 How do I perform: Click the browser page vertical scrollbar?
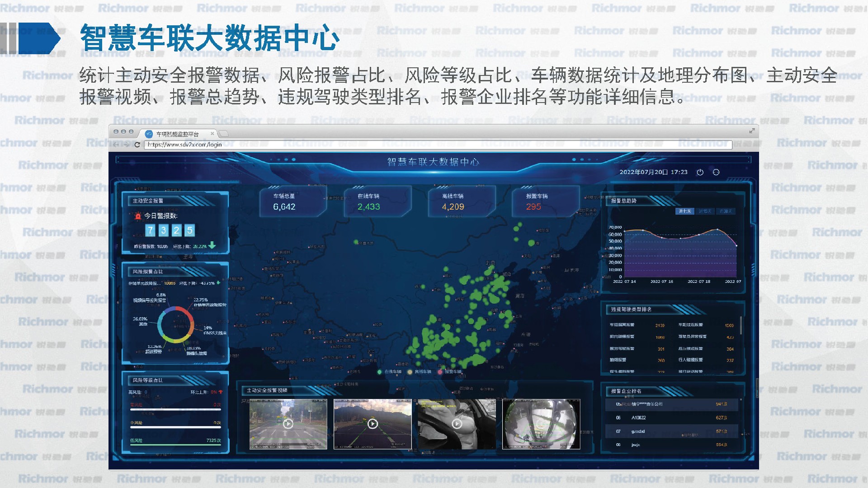[x=757, y=389]
